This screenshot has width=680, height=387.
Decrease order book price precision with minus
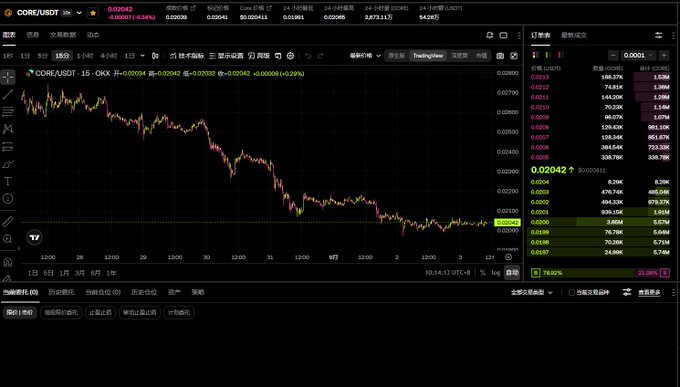[x=613, y=55]
